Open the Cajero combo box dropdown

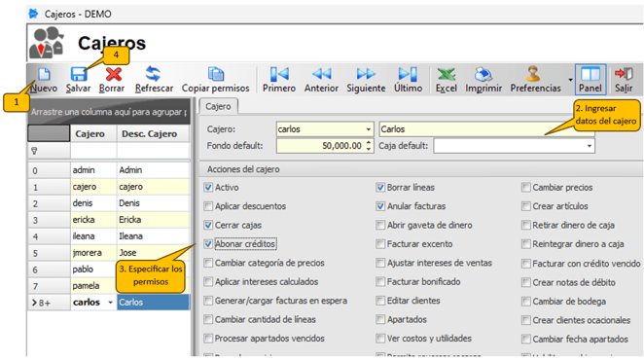369,129
